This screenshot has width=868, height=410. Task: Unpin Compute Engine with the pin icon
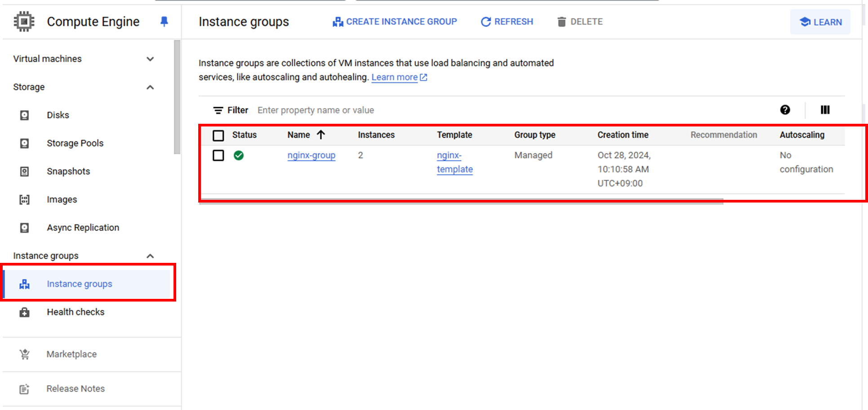[x=164, y=22]
